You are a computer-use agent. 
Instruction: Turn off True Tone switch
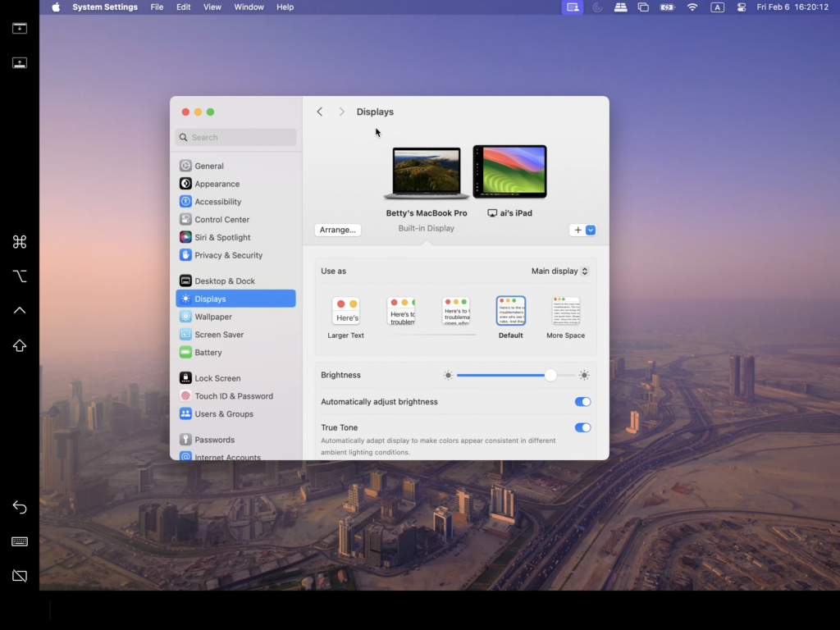pos(582,427)
